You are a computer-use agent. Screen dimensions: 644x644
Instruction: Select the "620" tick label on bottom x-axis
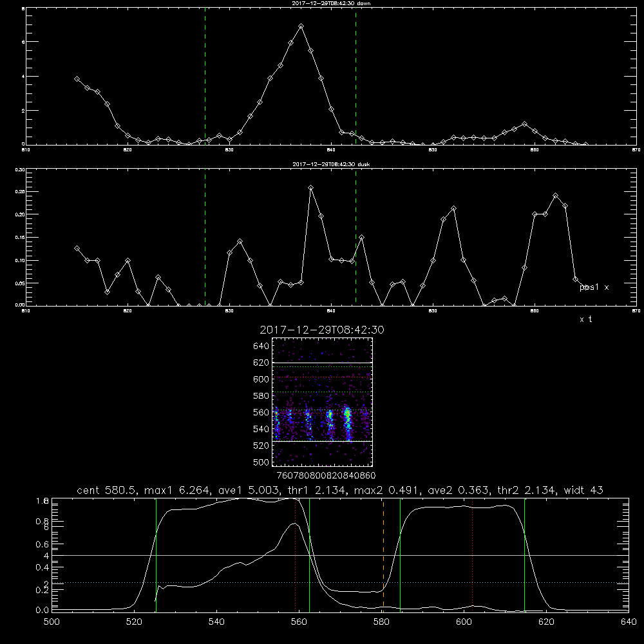tap(547, 622)
